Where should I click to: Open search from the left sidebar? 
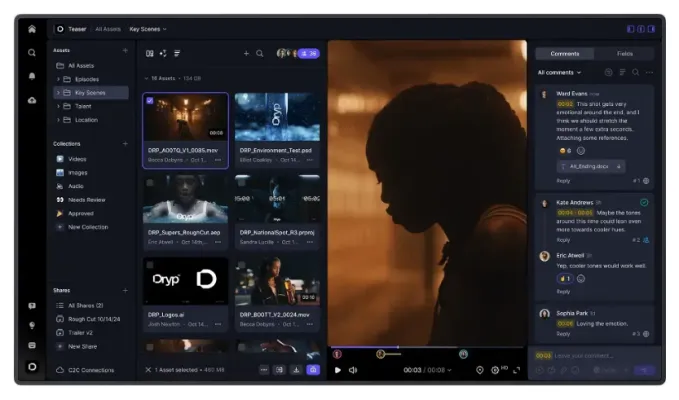tap(32, 53)
